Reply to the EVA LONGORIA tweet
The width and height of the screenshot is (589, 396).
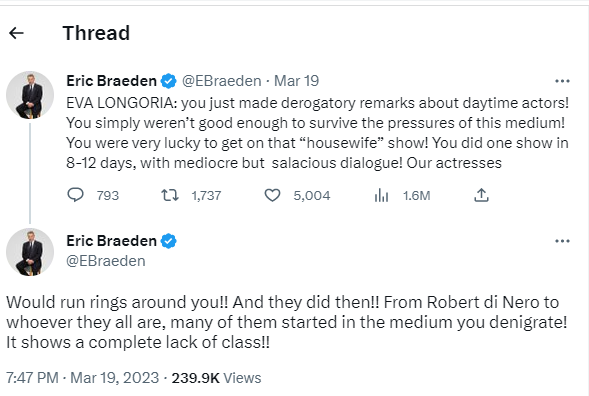[76, 195]
